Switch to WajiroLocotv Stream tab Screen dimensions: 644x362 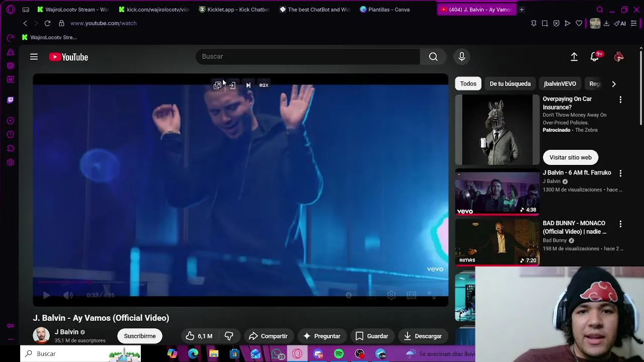coord(73,10)
